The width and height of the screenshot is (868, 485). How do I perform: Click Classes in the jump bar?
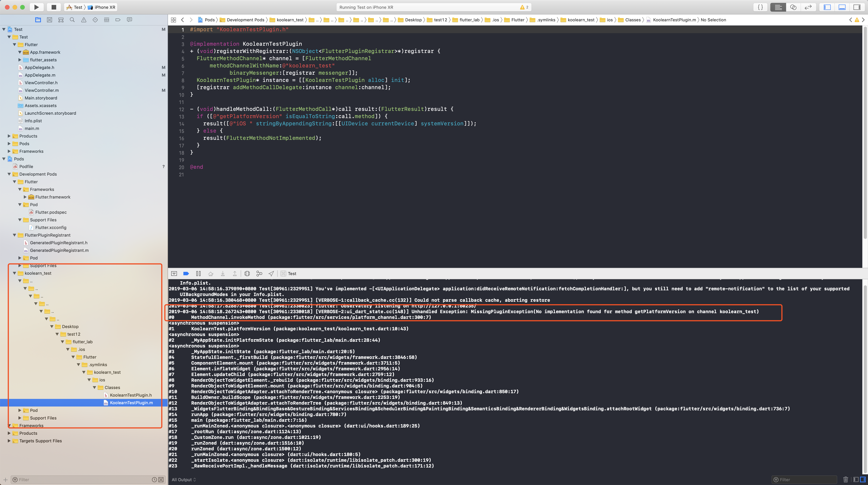click(629, 20)
